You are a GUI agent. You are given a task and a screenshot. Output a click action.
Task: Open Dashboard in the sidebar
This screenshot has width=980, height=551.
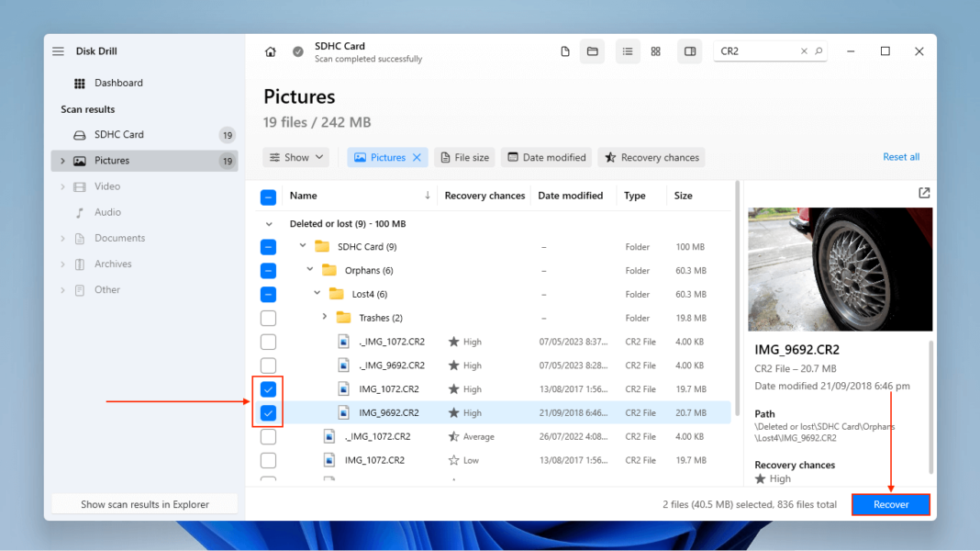118,83
